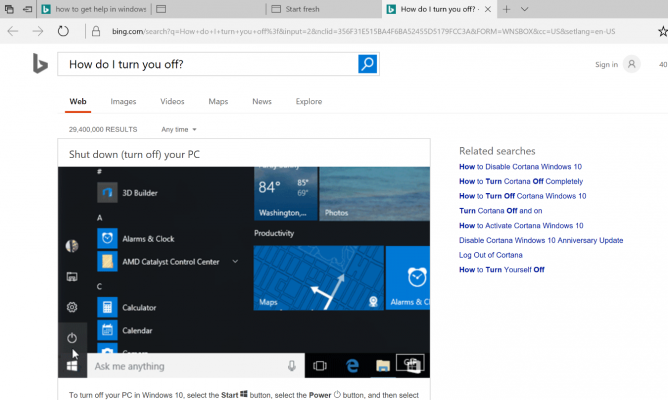Image resolution: width=668 pixels, height=400 pixels.
Task: Click the tabs set aside icon
Action: click(x=9, y=9)
